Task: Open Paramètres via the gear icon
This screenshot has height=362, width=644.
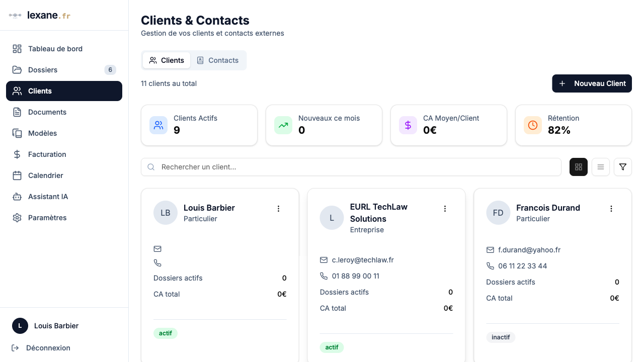Action: [x=17, y=217]
